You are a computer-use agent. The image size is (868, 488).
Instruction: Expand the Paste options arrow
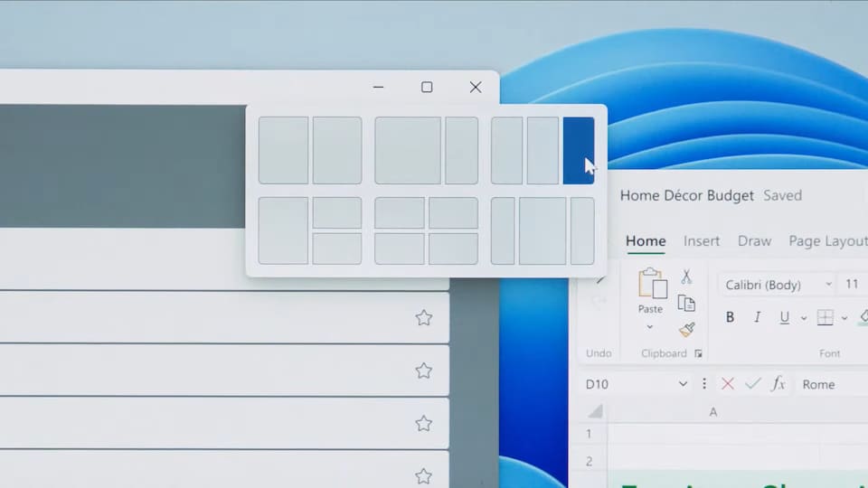pos(650,327)
